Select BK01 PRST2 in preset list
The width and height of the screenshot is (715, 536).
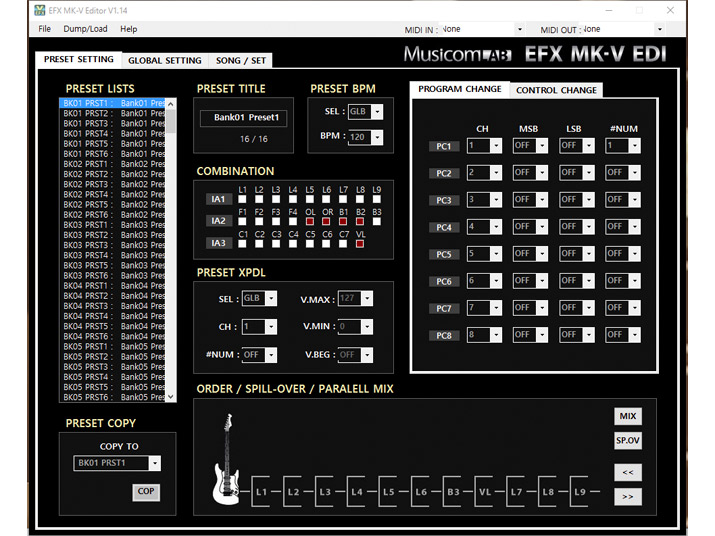click(113, 113)
